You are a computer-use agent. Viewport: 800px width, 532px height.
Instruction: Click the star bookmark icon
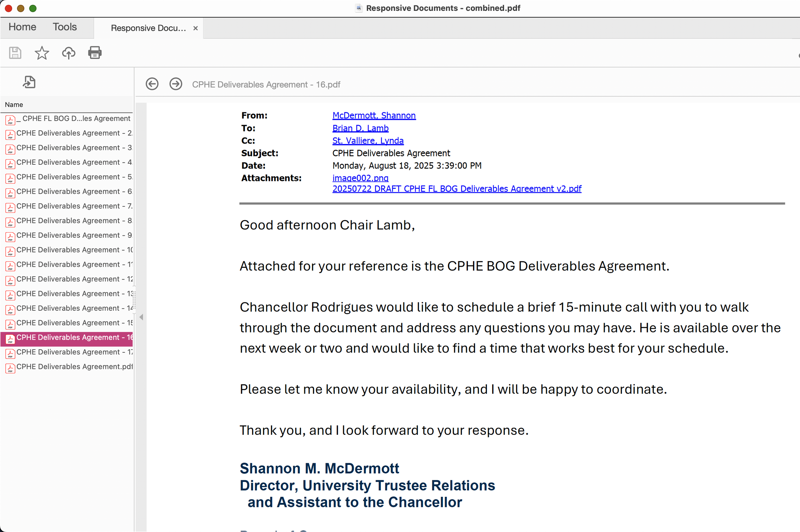[42, 53]
